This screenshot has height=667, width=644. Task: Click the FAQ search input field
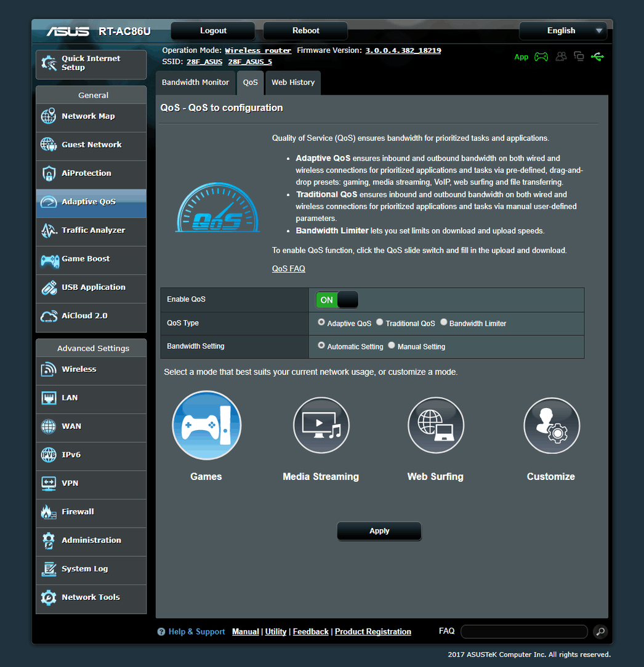[x=524, y=632]
